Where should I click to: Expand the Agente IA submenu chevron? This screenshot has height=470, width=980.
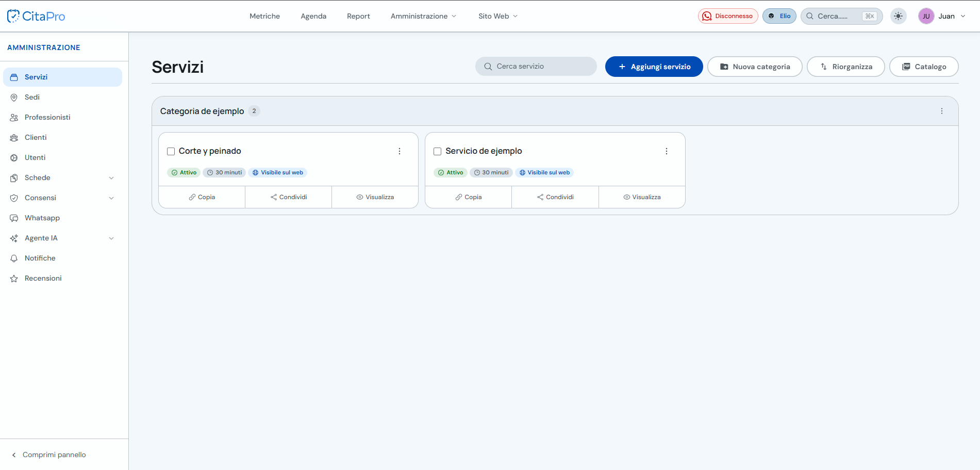tap(111, 238)
